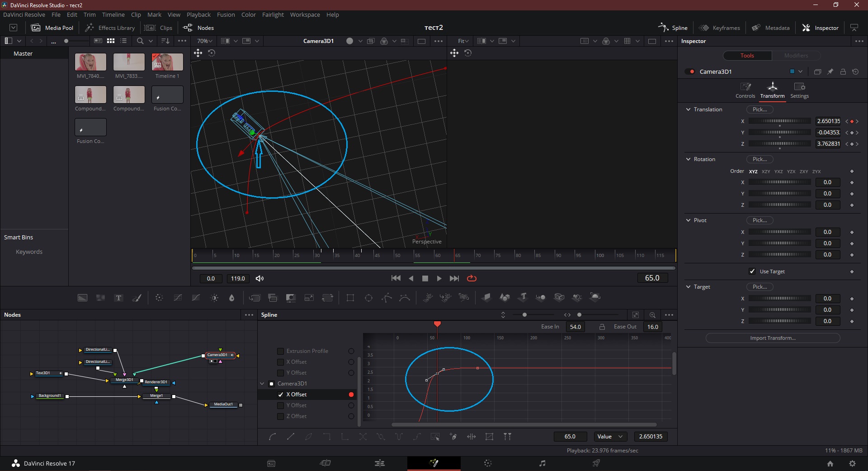Image resolution: width=868 pixels, height=471 pixels.
Task: Add a Shape 3D node
Action: click(x=505, y=297)
